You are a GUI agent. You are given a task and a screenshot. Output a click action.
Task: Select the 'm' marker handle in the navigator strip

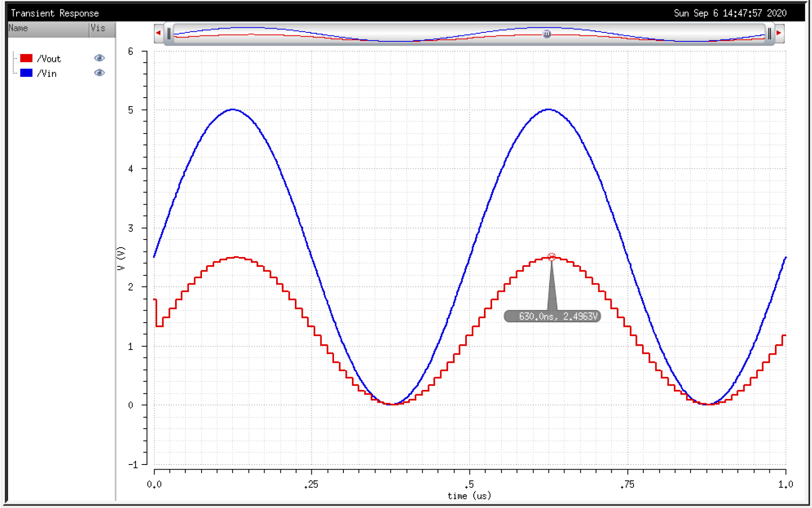tap(547, 34)
